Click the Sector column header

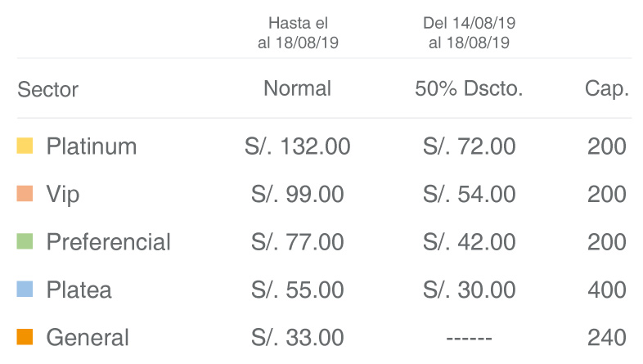pos(47,89)
